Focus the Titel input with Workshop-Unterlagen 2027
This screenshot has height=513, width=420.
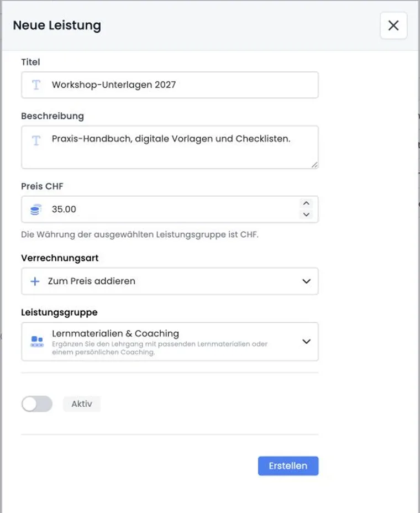click(170, 85)
